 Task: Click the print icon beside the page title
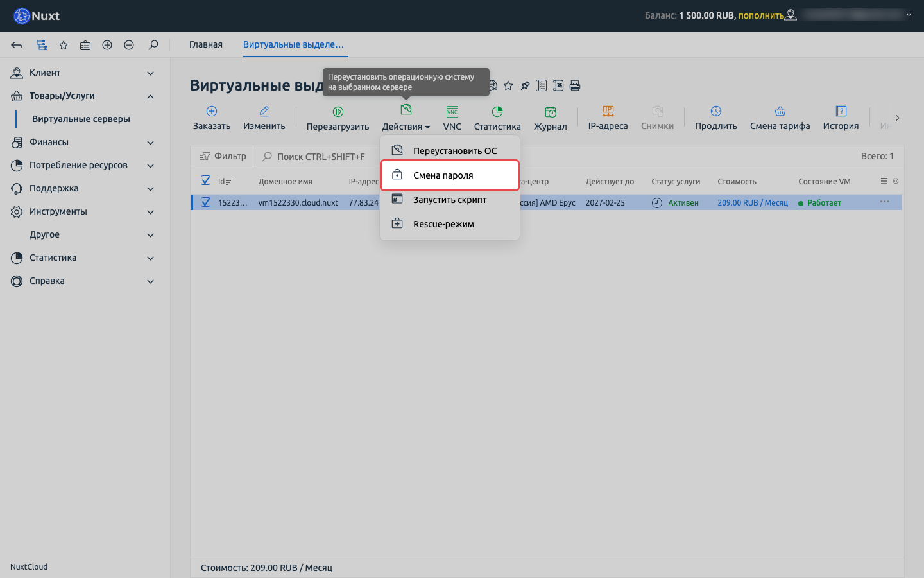point(575,85)
